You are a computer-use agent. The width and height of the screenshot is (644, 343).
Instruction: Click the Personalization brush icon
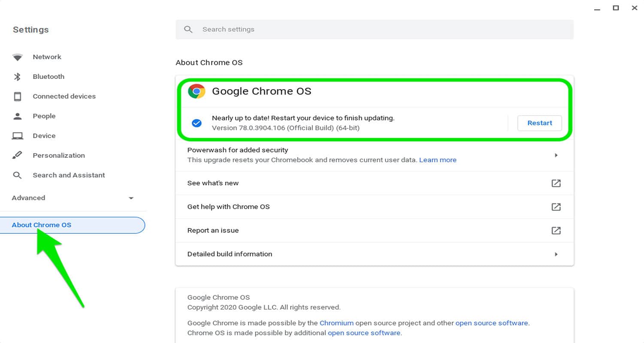(x=18, y=155)
